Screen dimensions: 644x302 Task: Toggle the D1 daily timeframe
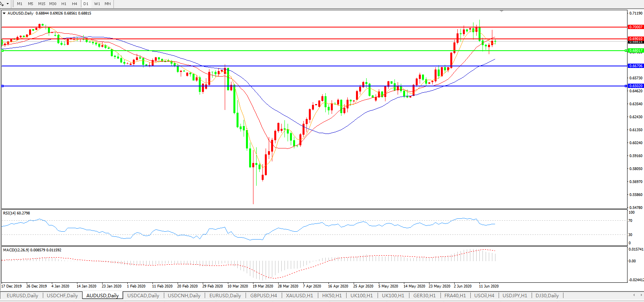click(86, 4)
